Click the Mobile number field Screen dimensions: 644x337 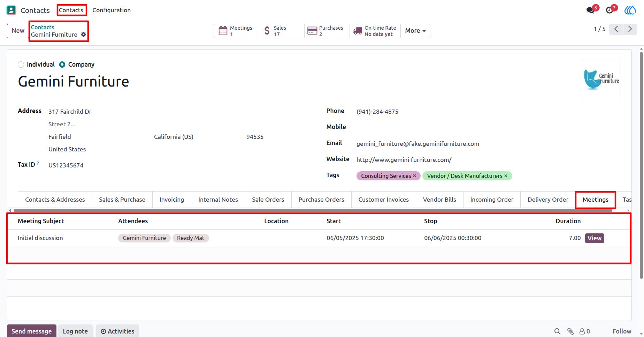[x=489, y=127]
